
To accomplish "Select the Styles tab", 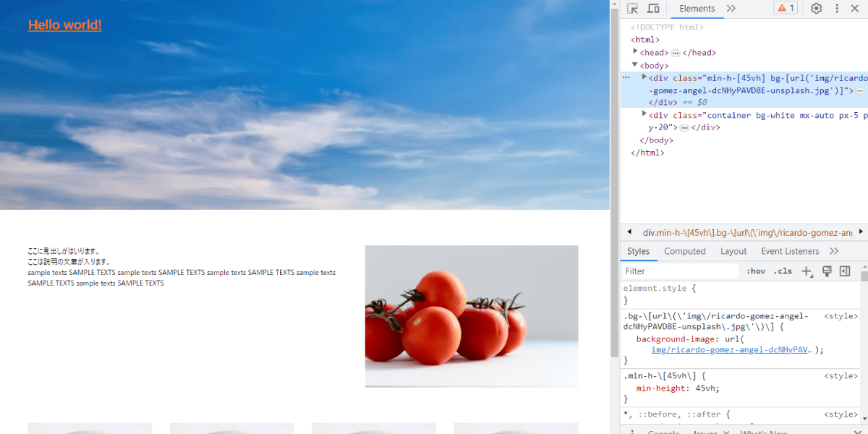I will [638, 251].
